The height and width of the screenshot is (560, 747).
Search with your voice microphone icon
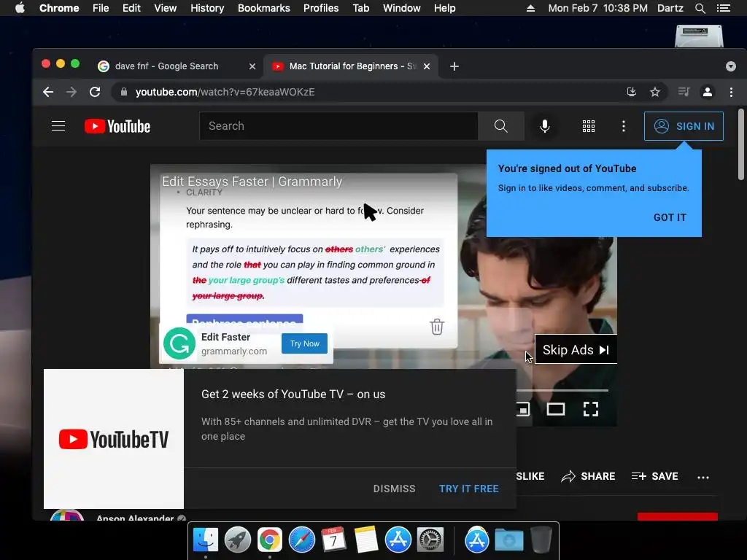[x=544, y=126]
